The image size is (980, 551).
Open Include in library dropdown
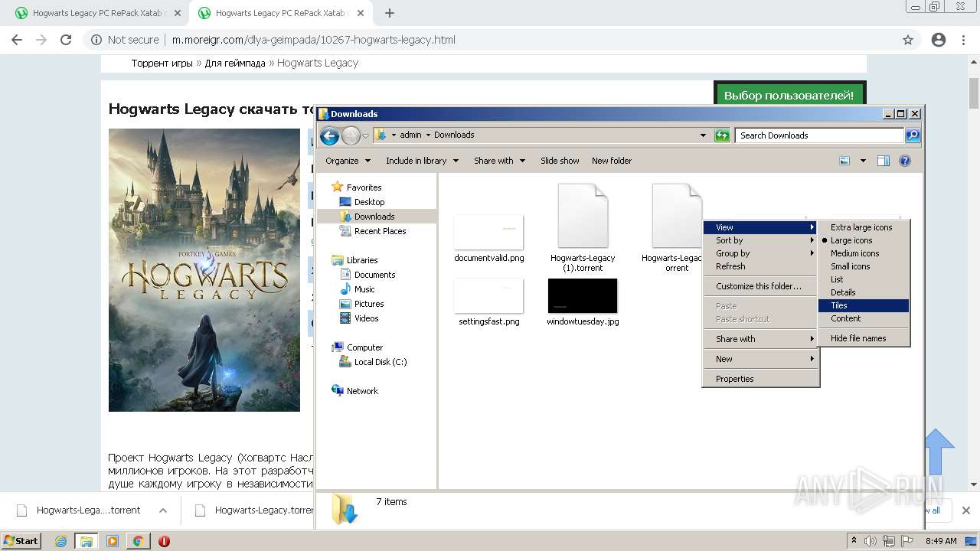tap(422, 161)
